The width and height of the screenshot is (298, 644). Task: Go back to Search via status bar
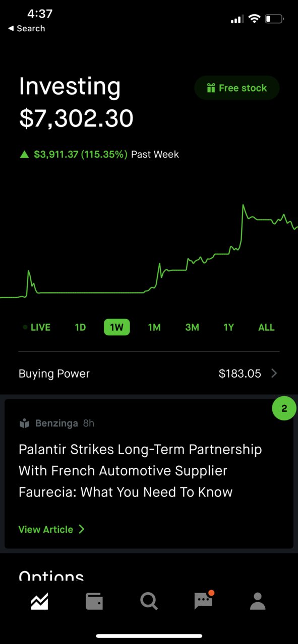[26, 29]
